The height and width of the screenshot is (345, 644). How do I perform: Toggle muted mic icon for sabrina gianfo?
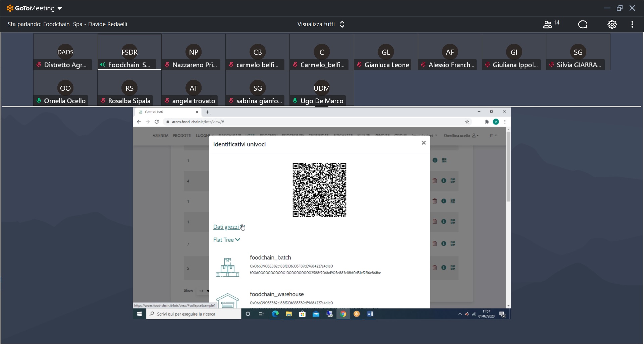(231, 100)
